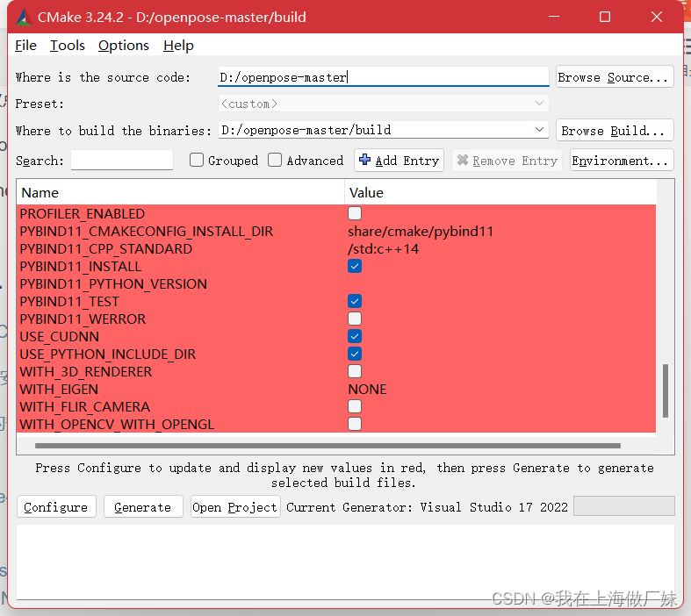Open the Environment settings button

pos(622,161)
